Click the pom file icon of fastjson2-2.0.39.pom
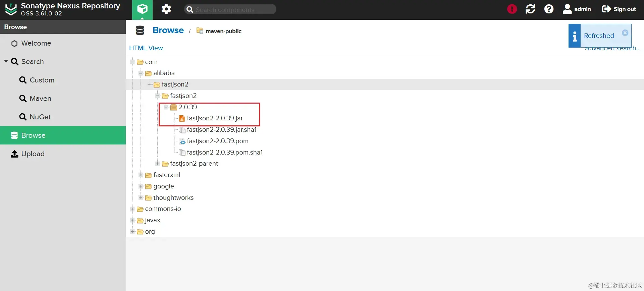Screen dimensions: 644x291 [x=182, y=141]
